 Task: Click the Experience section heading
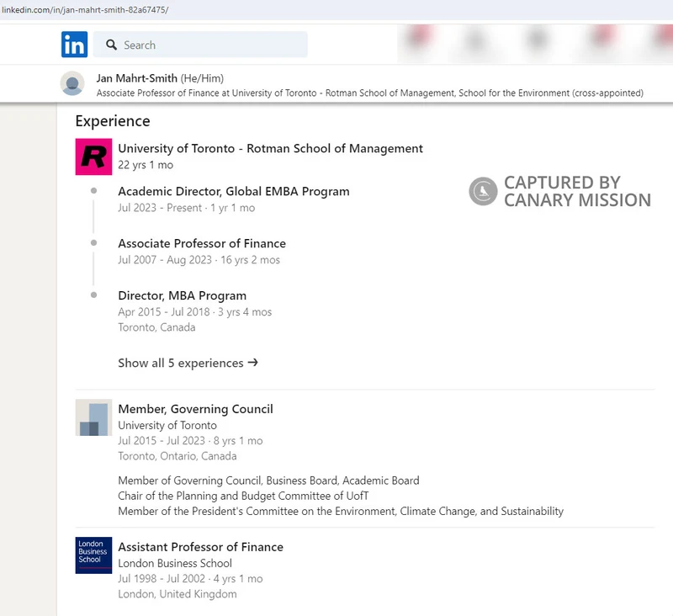pos(113,121)
